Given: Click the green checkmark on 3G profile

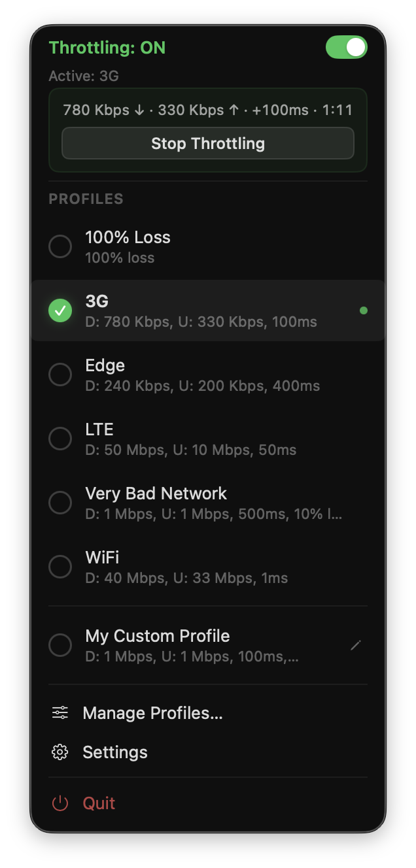Looking at the screenshot, I should click(60, 310).
